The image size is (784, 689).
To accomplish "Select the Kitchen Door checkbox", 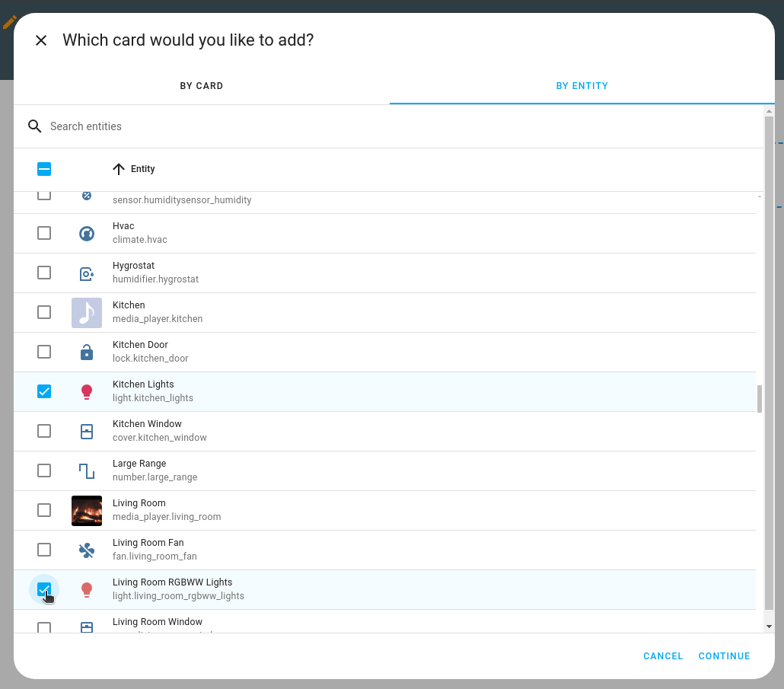I will (43, 352).
